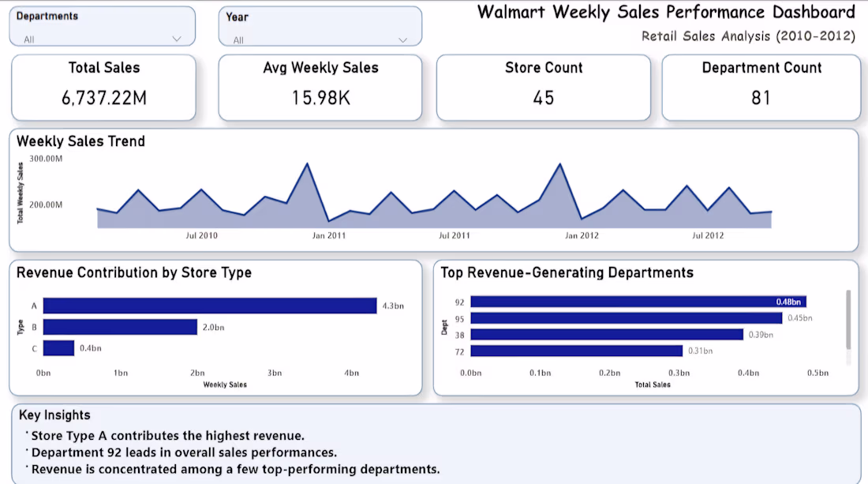The width and height of the screenshot is (868, 484).
Task: Click the Top Revenue-Generating Departments title
Action: (567, 272)
